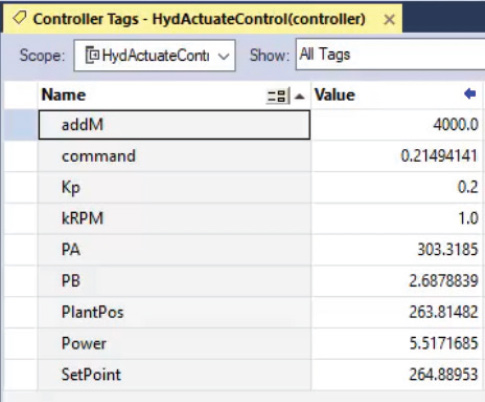
Task: Close the Controller Tags tab
Action: point(389,20)
